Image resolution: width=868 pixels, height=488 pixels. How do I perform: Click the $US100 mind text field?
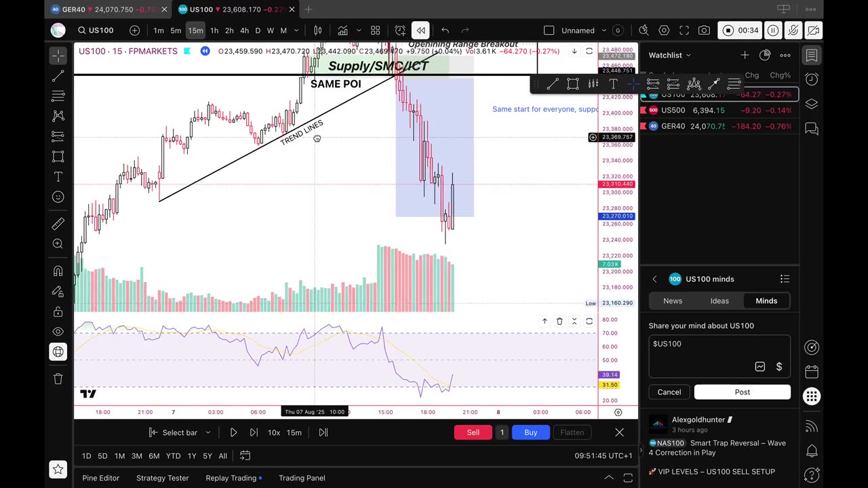[x=719, y=357]
